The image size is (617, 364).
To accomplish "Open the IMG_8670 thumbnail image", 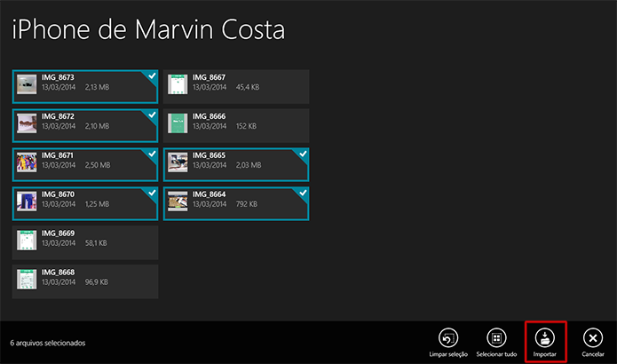I will click(x=27, y=201).
